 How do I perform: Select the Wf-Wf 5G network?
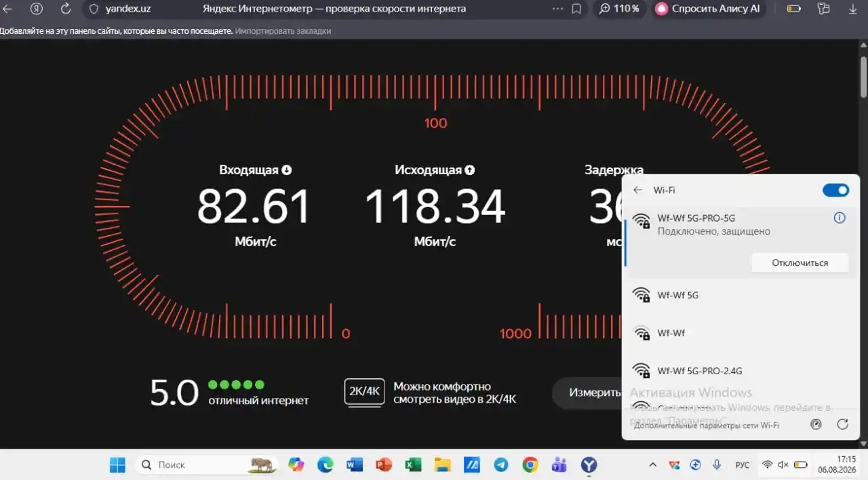741,296
